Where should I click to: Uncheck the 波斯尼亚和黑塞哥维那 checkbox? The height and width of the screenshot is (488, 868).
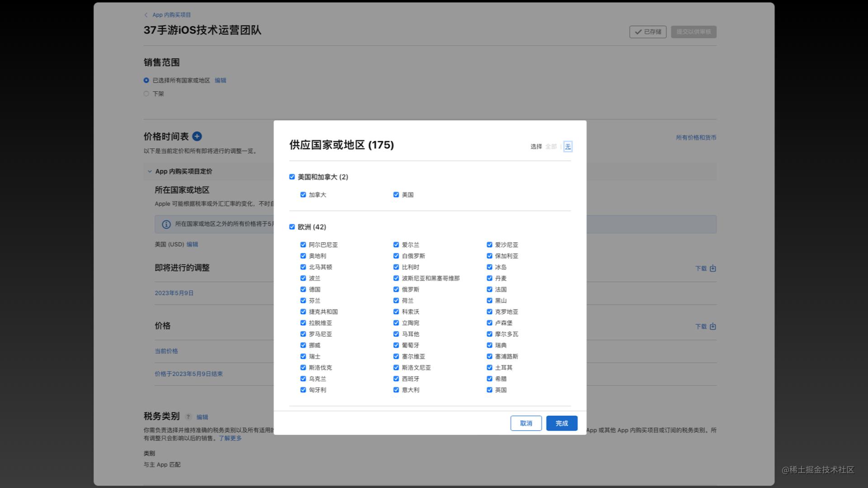tap(396, 278)
